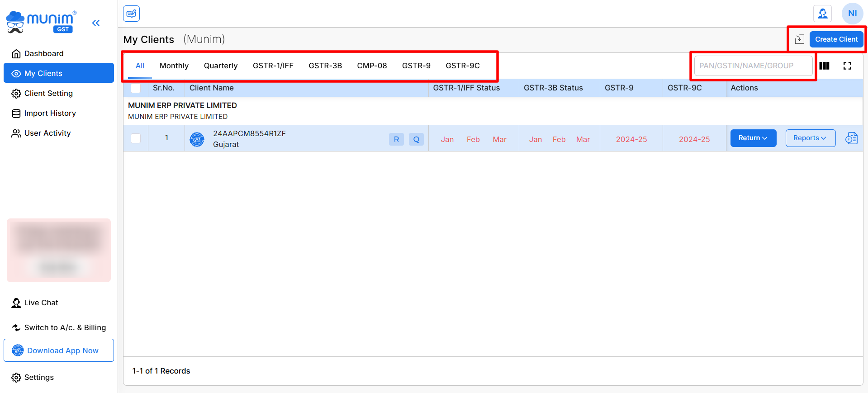868x393 pixels.
Task: Click the Create Client button
Action: point(836,39)
